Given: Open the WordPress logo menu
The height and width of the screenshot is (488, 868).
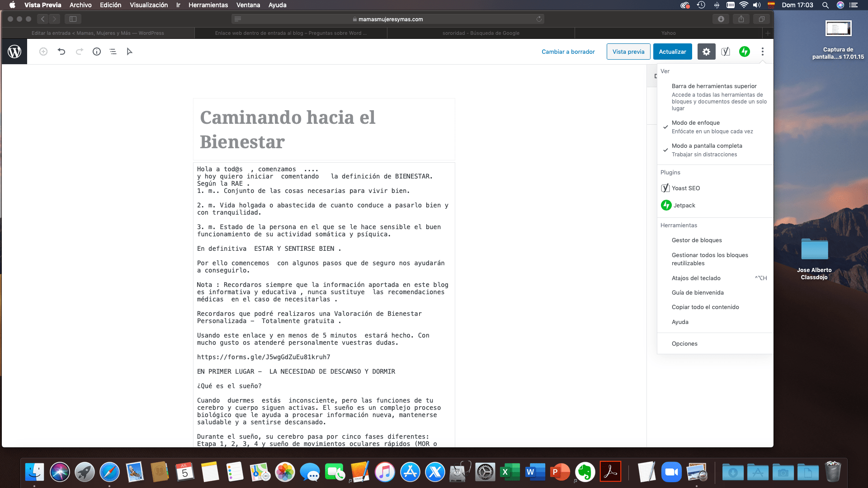Looking at the screenshot, I should (14, 52).
